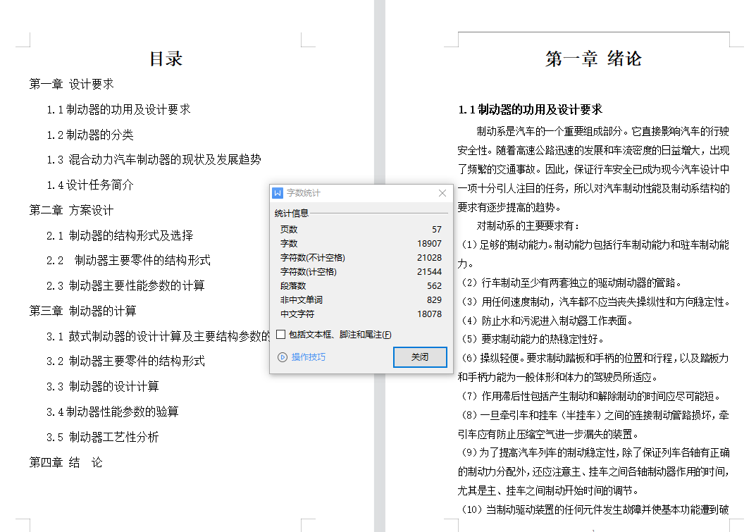The width and height of the screenshot is (756, 532).
Task: Enable 包括文本框、脚注和尾注 checkbox
Action: pos(280,334)
